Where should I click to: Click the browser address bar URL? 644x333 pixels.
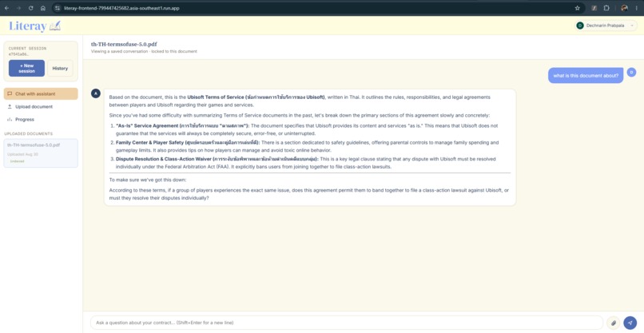(121, 8)
